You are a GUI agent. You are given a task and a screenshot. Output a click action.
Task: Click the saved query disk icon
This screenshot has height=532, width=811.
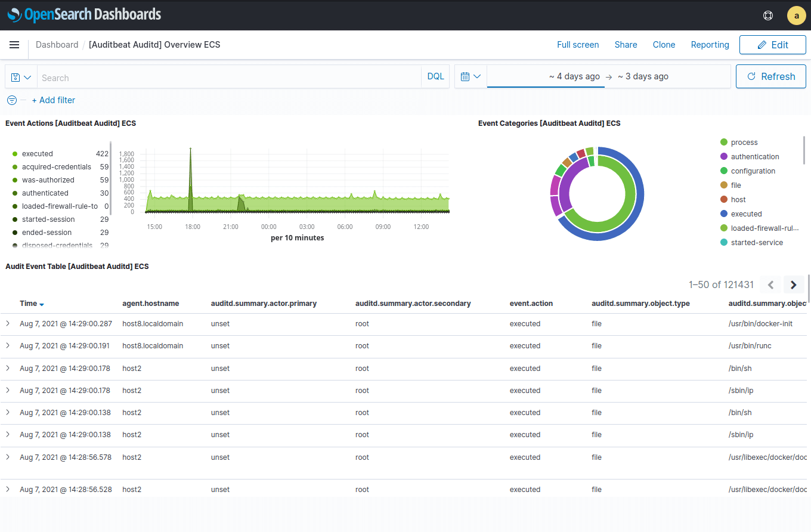(16, 76)
